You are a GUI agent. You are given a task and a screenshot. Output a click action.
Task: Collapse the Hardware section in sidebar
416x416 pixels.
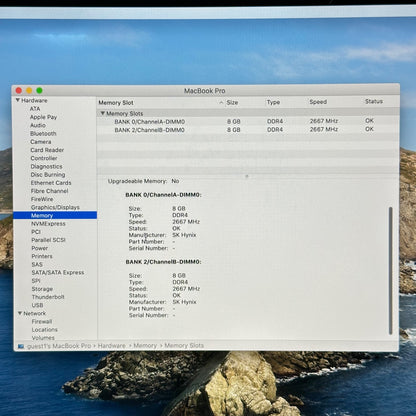tap(18, 100)
